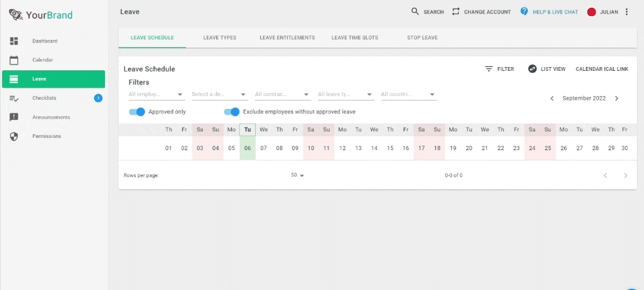This screenshot has width=644, height=290.
Task: Click the Announcements sidebar icon
Action: pos(14,117)
